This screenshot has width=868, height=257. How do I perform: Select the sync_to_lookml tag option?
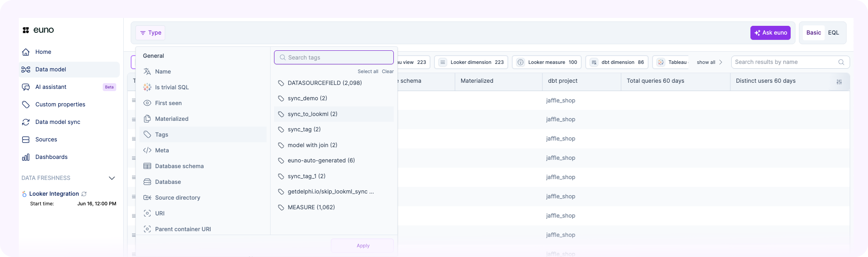[312, 114]
